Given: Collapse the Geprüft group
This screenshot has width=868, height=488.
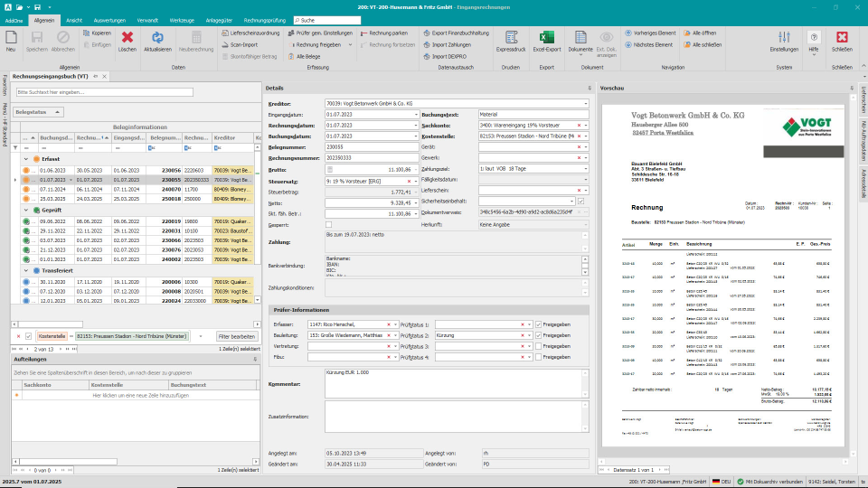Looking at the screenshot, I should tap(27, 209).
